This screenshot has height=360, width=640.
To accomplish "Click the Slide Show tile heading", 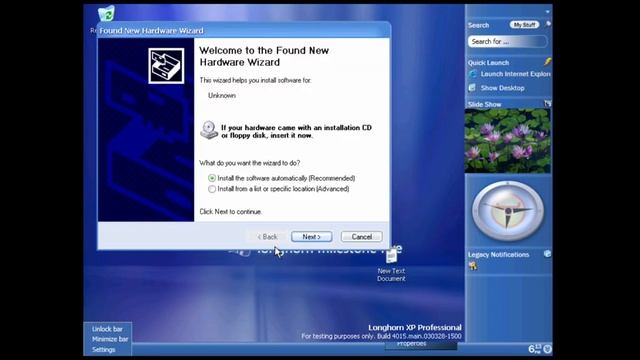I will click(484, 104).
